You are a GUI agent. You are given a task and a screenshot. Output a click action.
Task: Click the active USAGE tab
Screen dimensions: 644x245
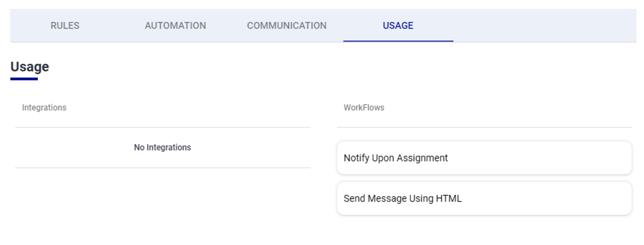click(x=398, y=26)
